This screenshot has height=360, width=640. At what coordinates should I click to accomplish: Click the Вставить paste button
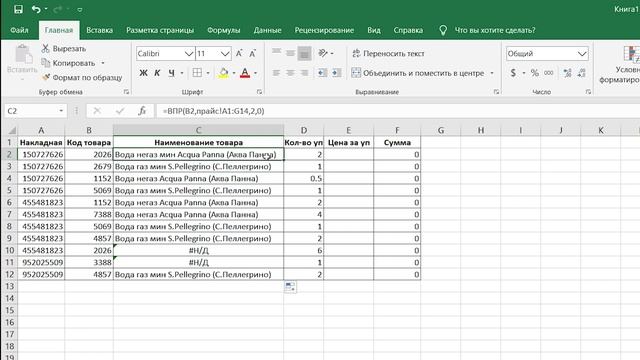pyautogui.click(x=22, y=59)
